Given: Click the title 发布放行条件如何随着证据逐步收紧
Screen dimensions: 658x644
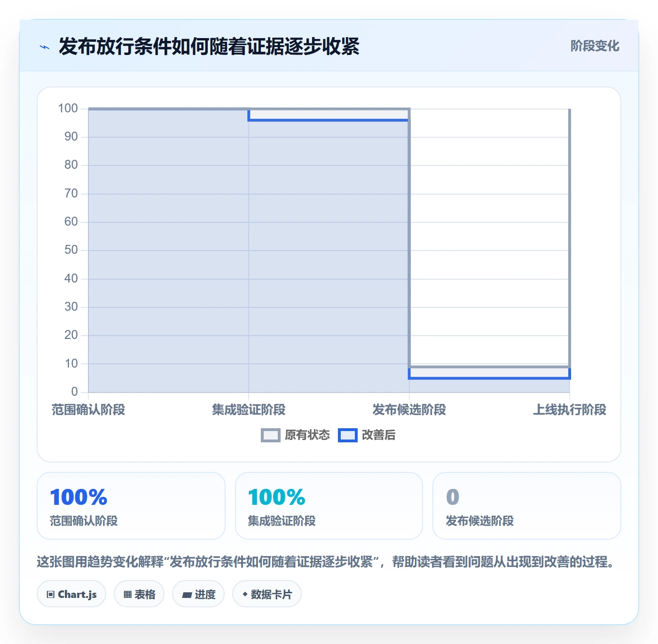Looking at the screenshot, I should 209,47.
